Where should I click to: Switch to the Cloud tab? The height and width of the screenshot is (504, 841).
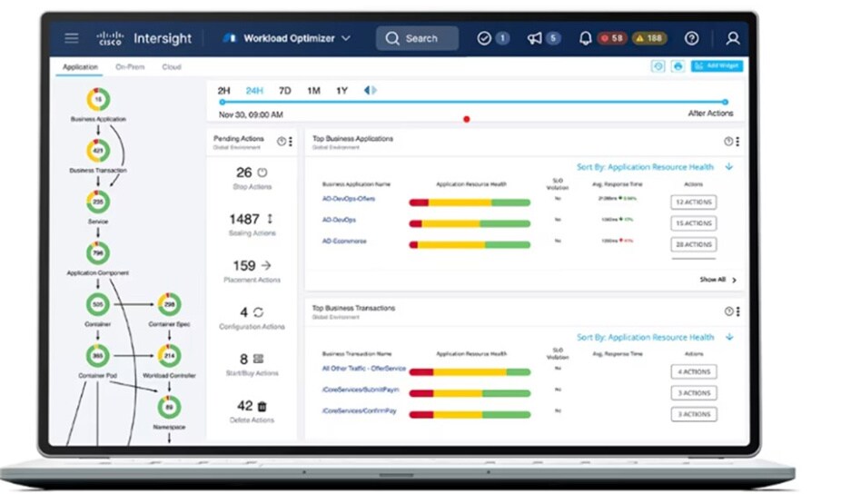171,67
